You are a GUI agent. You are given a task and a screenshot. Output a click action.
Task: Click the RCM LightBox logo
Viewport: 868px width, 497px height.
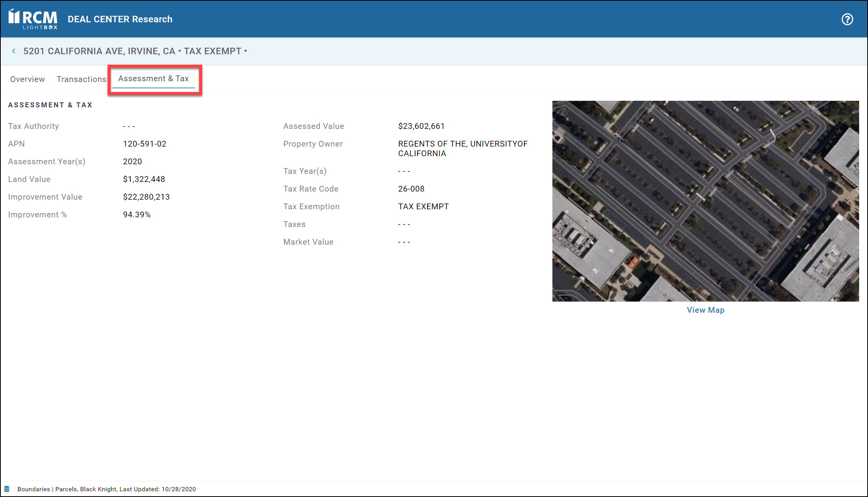(x=33, y=19)
